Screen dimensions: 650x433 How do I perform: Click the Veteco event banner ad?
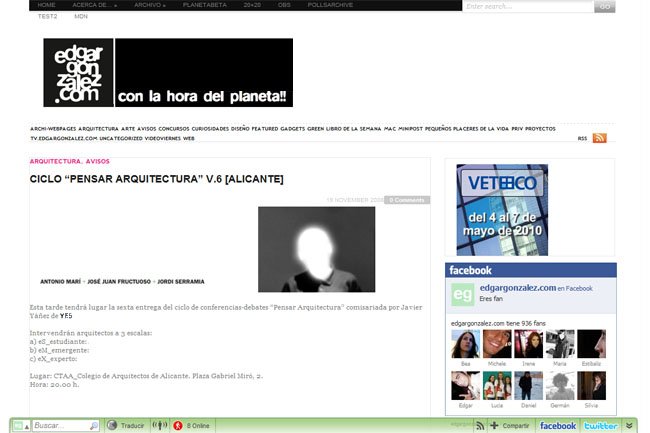pos(502,210)
